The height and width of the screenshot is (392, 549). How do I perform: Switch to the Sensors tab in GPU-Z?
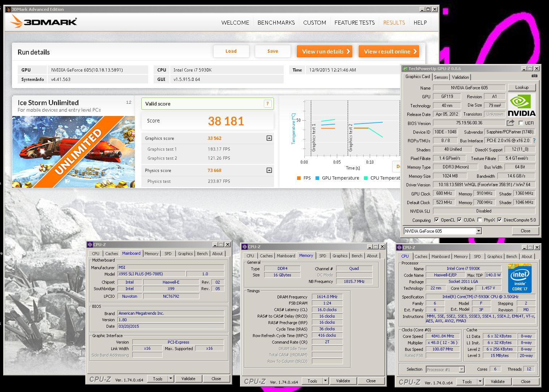441,77
